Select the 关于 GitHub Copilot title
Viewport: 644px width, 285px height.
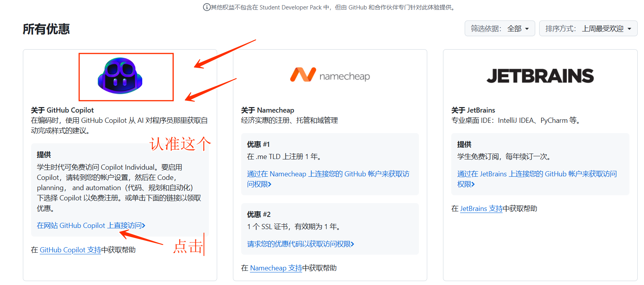click(x=62, y=110)
